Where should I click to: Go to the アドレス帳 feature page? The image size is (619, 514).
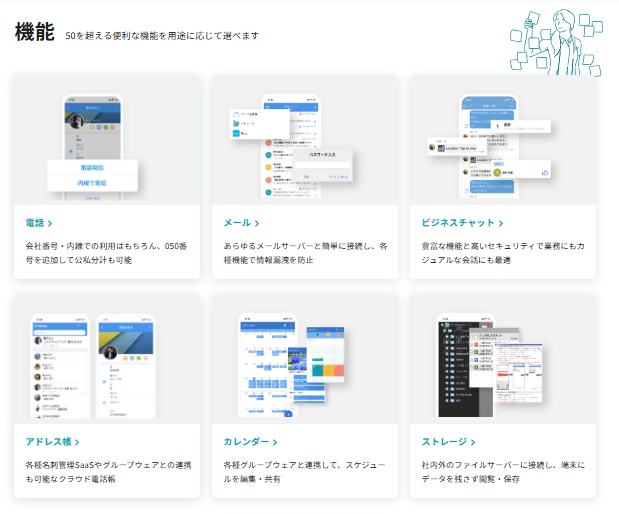tap(48, 441)
